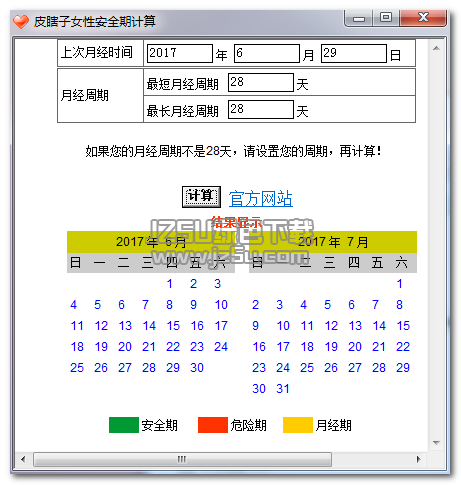Click the 上次月经时间 label
The width and height of the screenshot is (461, 485).
(x=97, y=53)
